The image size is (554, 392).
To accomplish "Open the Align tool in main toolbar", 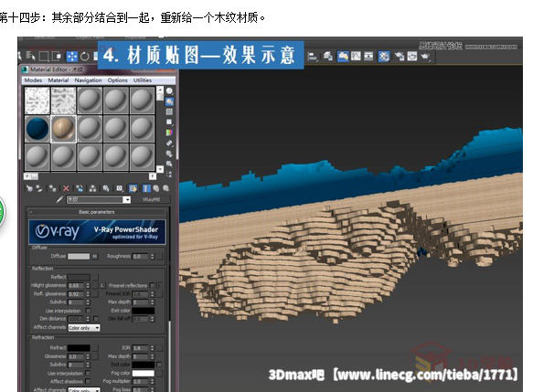I will pyautogui.click(x=313, y=57).
